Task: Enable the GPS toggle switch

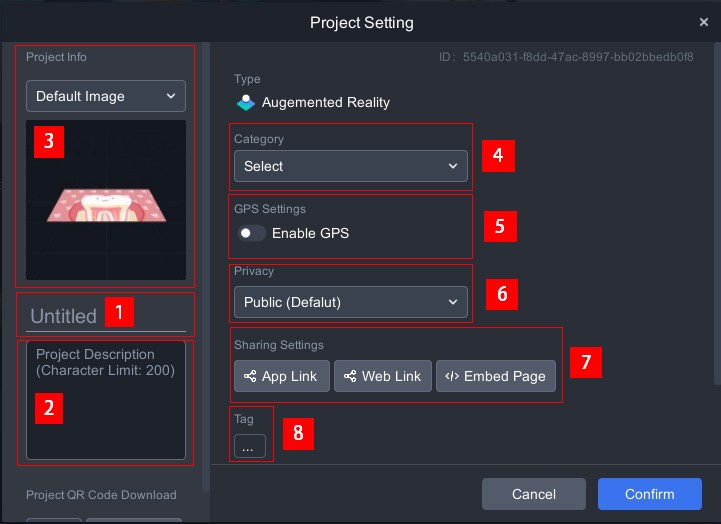Action: [x=252, y=233]
